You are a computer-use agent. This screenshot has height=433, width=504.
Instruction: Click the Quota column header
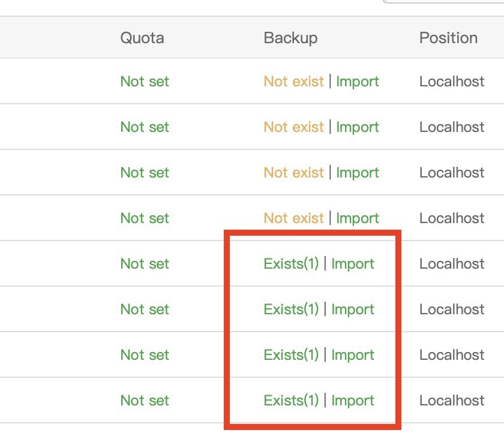142,38
